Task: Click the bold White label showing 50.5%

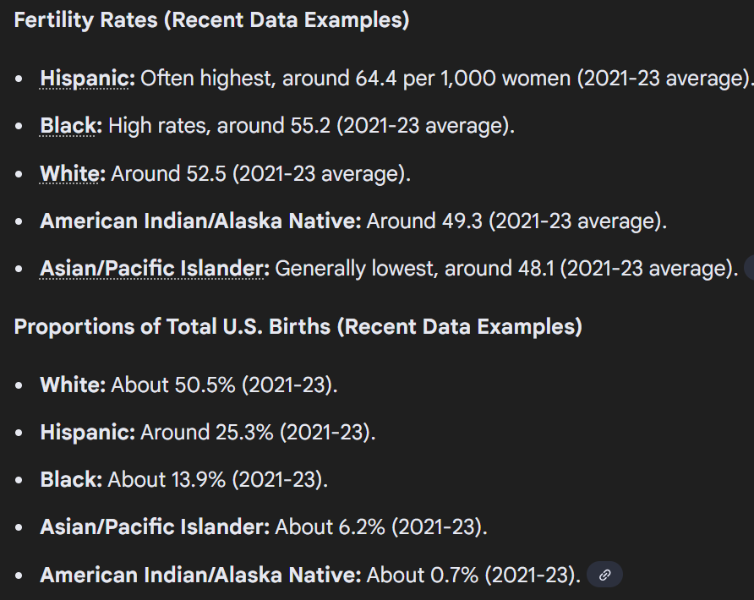Action: coord(72,384)
